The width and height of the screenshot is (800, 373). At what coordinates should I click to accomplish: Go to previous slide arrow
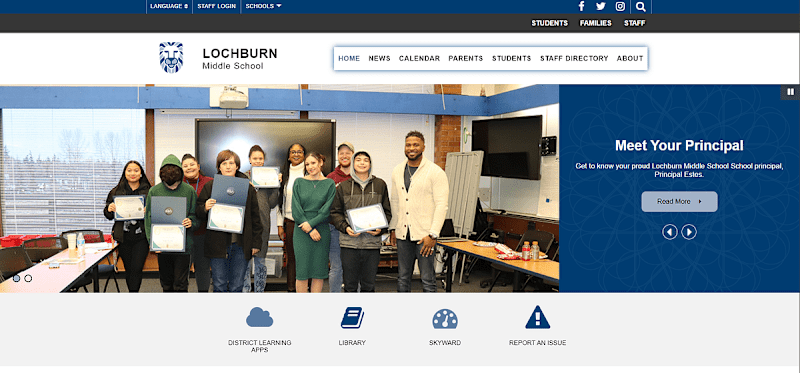tap(669, 232)
